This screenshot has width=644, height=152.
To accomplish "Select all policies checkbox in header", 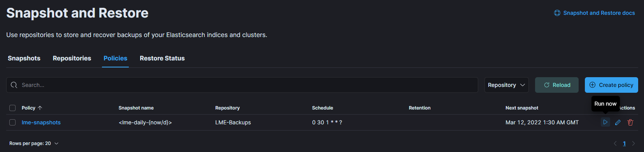I will [12, 108].
